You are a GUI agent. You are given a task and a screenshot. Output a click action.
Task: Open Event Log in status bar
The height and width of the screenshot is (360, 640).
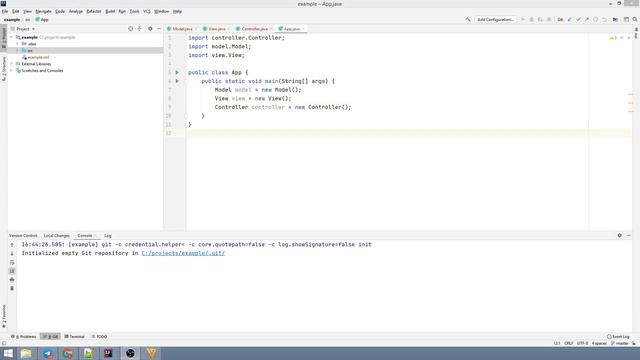point(618,337)
